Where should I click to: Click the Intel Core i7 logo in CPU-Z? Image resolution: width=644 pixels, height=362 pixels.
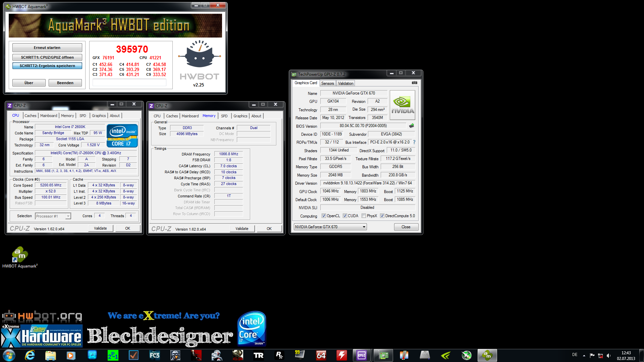(122, 136)
